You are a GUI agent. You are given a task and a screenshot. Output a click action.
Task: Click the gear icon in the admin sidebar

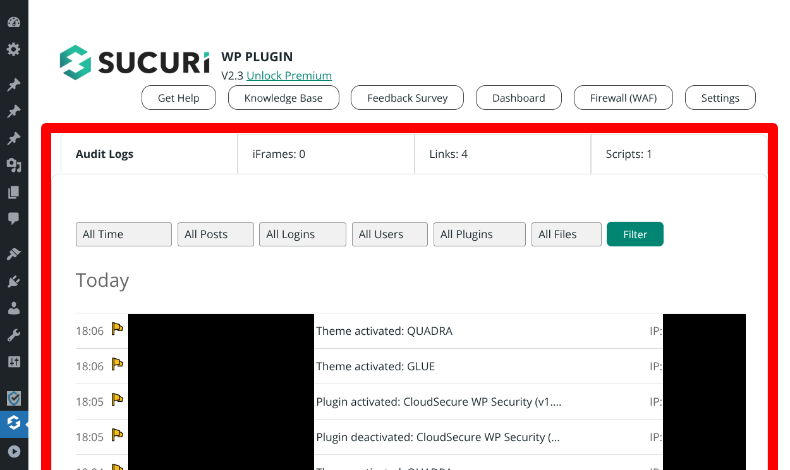click(x=14, y=49)
